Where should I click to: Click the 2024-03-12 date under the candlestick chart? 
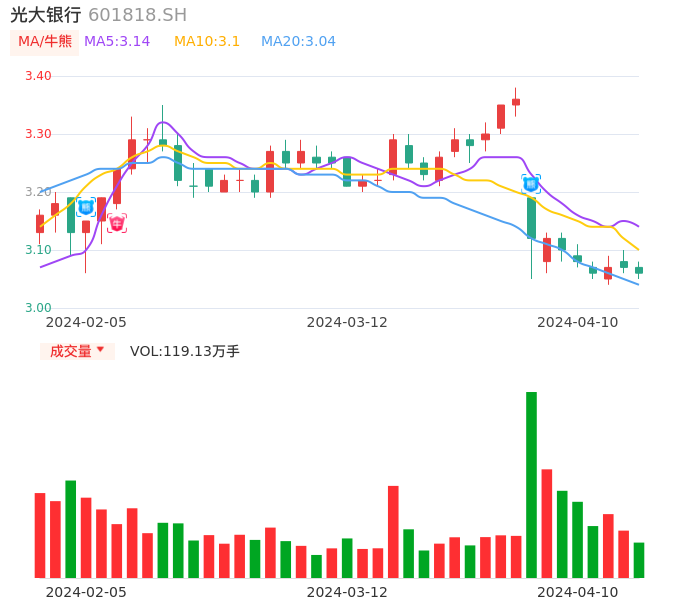pos(347,322)
